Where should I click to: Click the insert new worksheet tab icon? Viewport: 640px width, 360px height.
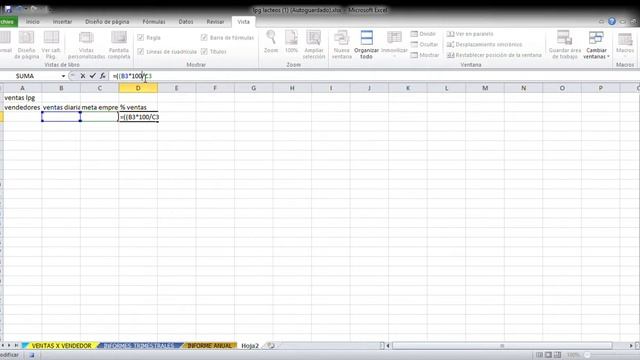coord(270,345)
